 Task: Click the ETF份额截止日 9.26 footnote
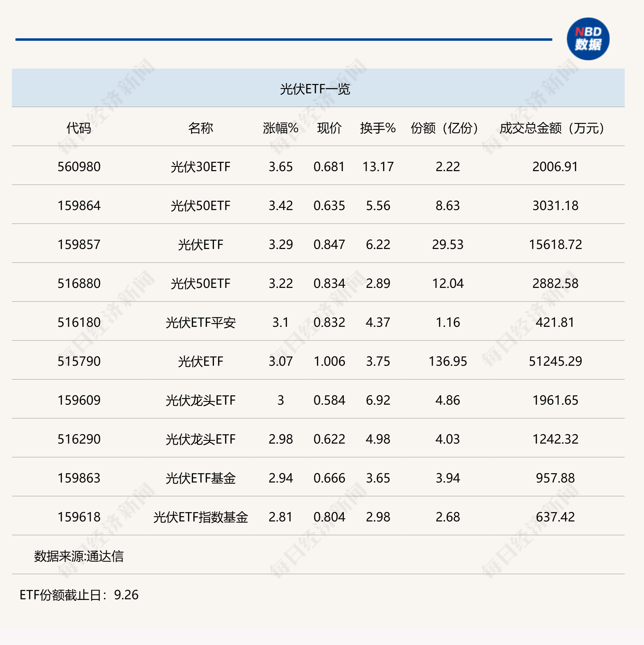(79, 595)
